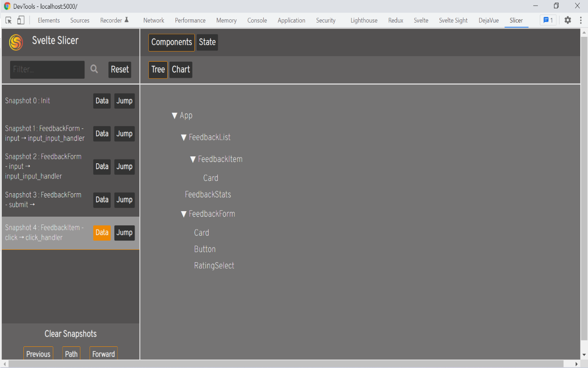Switch to the Sources tab
The height and width of the screenshot is (368, 588).
point(80,20)
